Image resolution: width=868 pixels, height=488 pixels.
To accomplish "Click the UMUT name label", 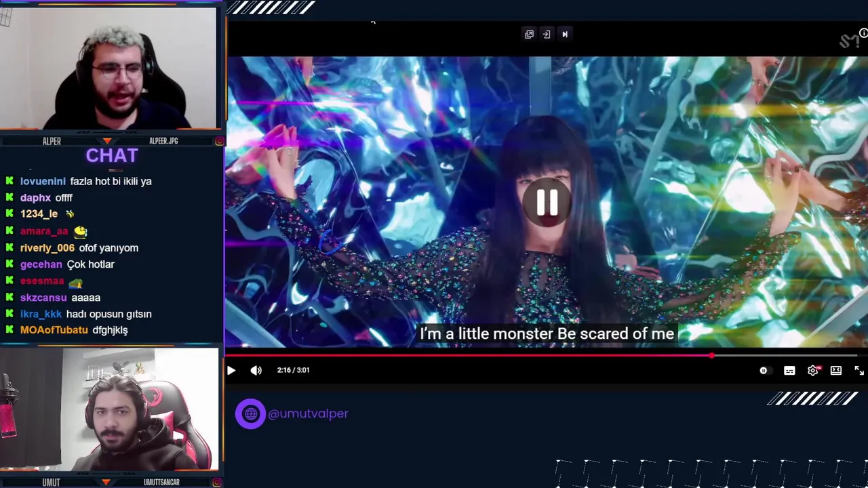I will pos(51,483).
